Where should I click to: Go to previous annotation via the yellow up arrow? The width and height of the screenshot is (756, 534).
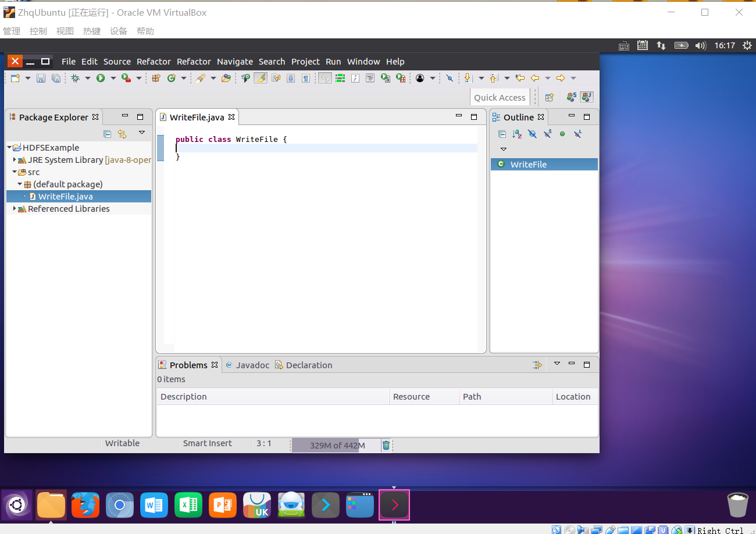tap(494, 78)
